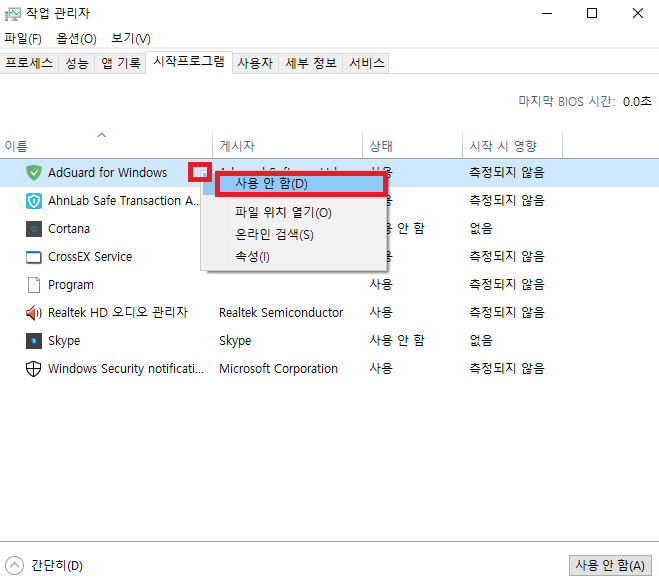The width and height of the screenshot is (659, 585).
Task: Open the 파일(F) menu
Action: pos(23,39)
